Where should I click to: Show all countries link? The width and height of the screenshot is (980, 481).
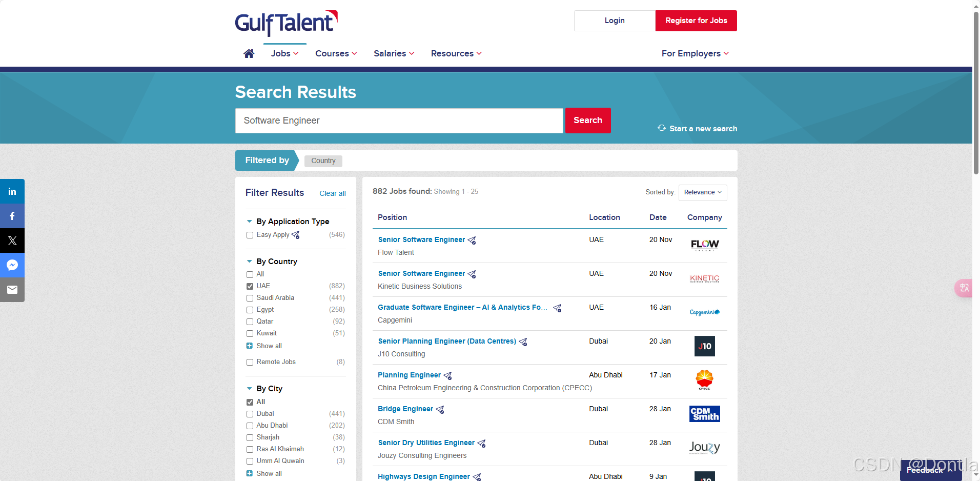269,346
